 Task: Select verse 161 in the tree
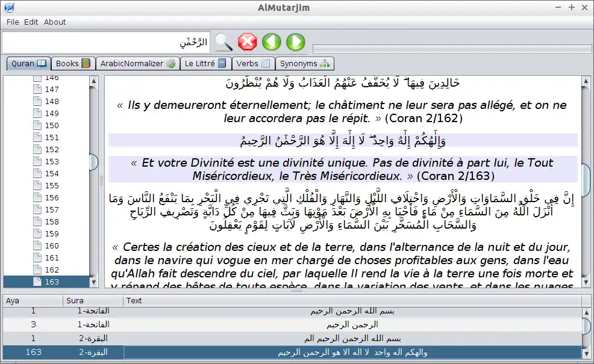(46, 258)
